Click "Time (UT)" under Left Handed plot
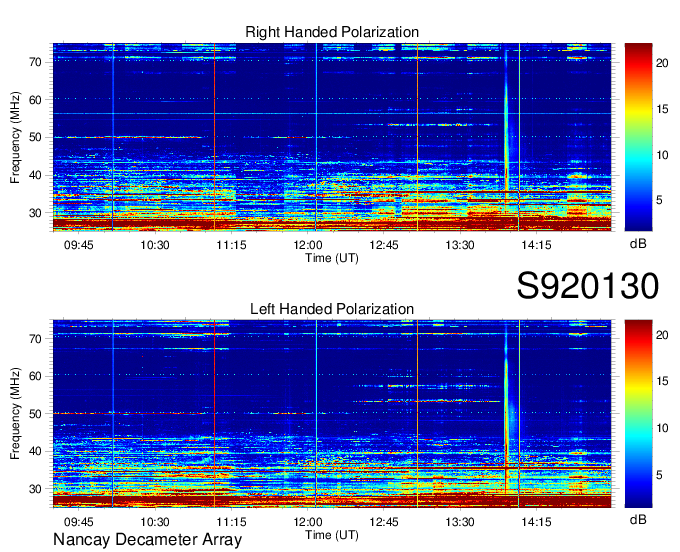Screen dimensions: 680x552 [x=332, y=535]
